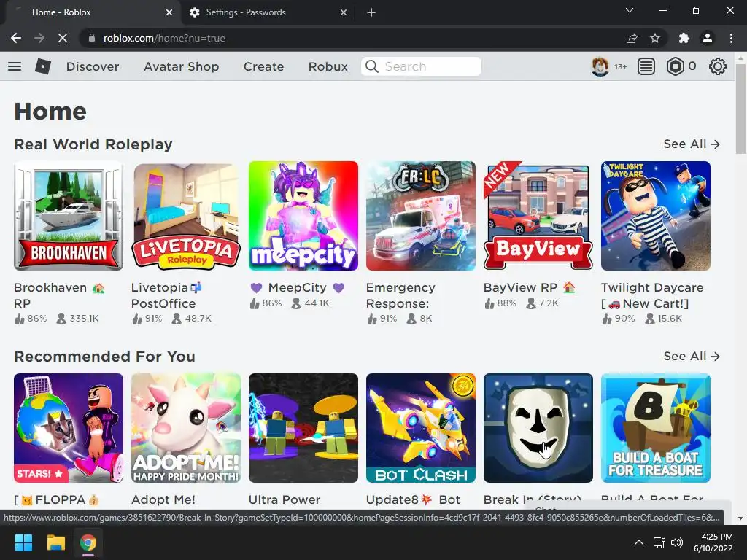Click the page vertical scrollbar

click(740, 109)
